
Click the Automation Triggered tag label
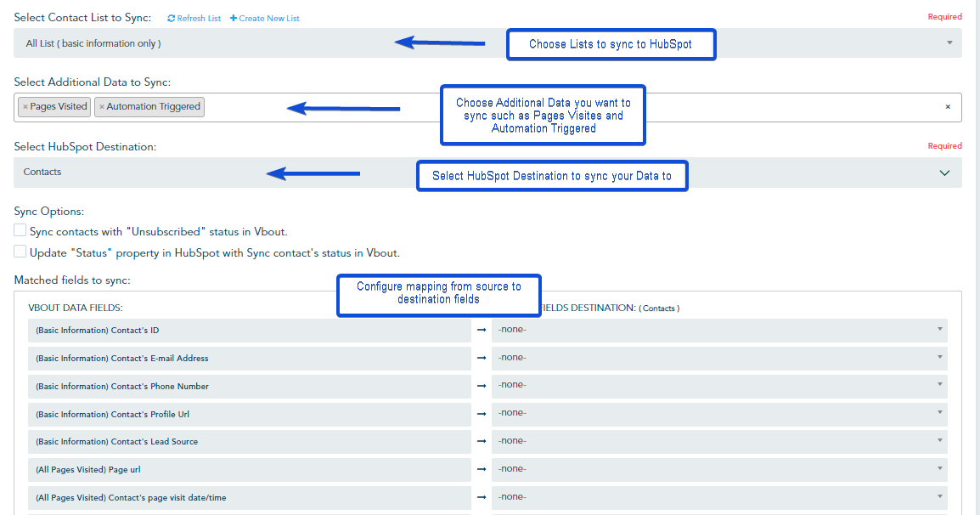[x=153, y=106]
